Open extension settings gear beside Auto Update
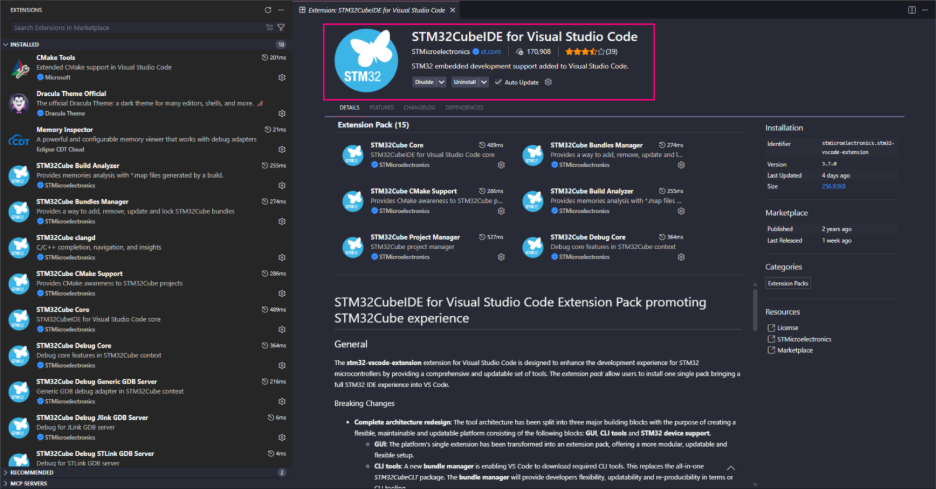The height and width of the screenshot is (489, 936). coord(549,82)
